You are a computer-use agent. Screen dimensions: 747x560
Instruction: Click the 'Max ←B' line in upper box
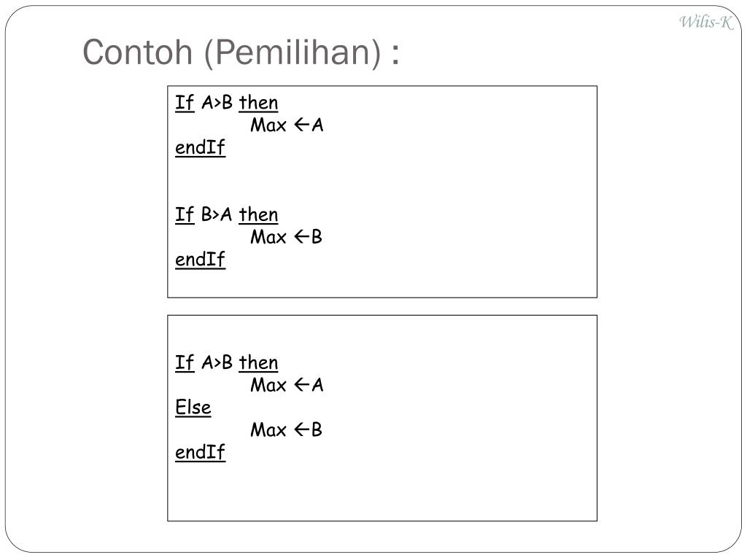point(286,237)
